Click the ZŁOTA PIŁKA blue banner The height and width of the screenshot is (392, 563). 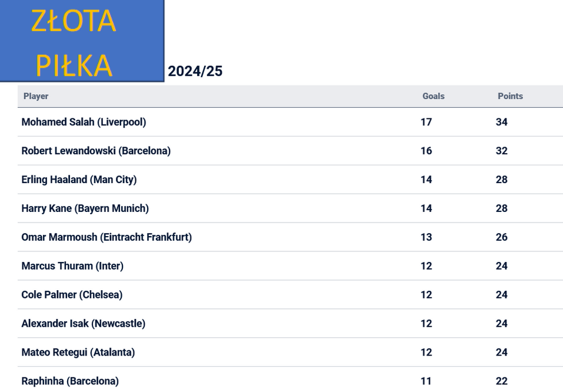click(x=82, y=41)
